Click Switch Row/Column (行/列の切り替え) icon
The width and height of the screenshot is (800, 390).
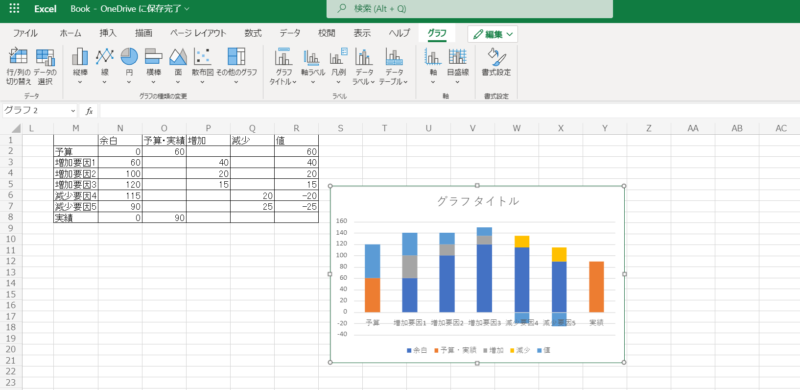(x=18, y=67)
